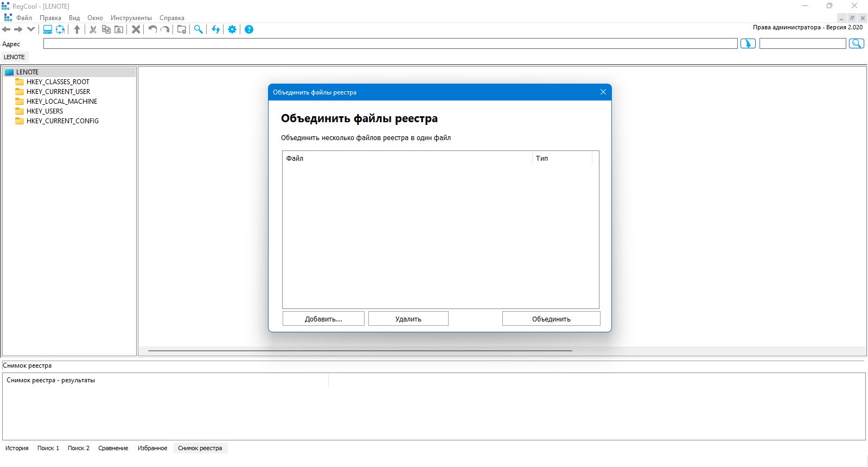The height and width of the screenshot is (467, 868).
Task: Click the blue Help question mark icon
Action: pos(249,29)
